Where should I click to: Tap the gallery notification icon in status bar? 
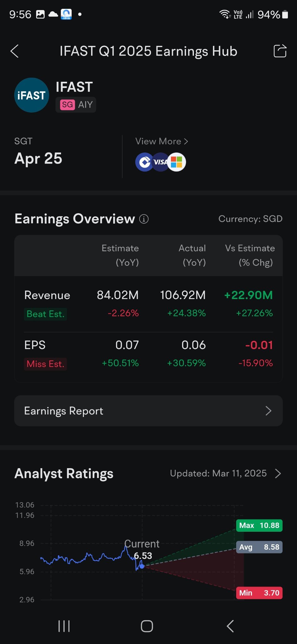coord(40,14)
